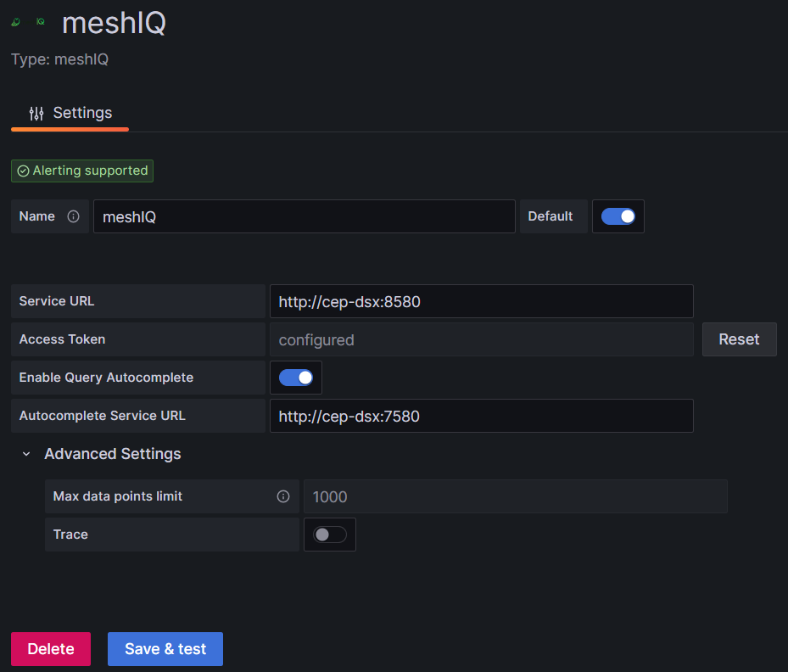The height and width of the screenshot is (672, 788).
Task: Click info icon for Max data points limit
Action: (283, 496)
